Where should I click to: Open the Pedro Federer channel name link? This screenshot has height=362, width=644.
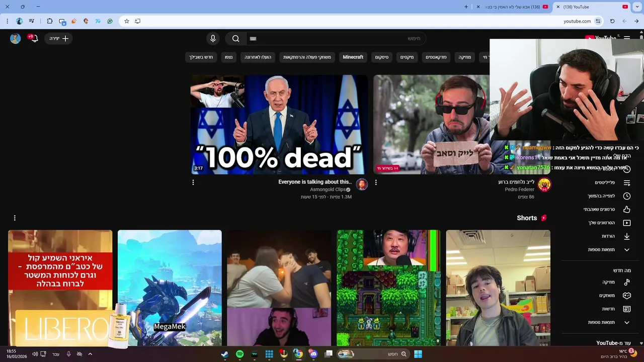pos(520,190)
